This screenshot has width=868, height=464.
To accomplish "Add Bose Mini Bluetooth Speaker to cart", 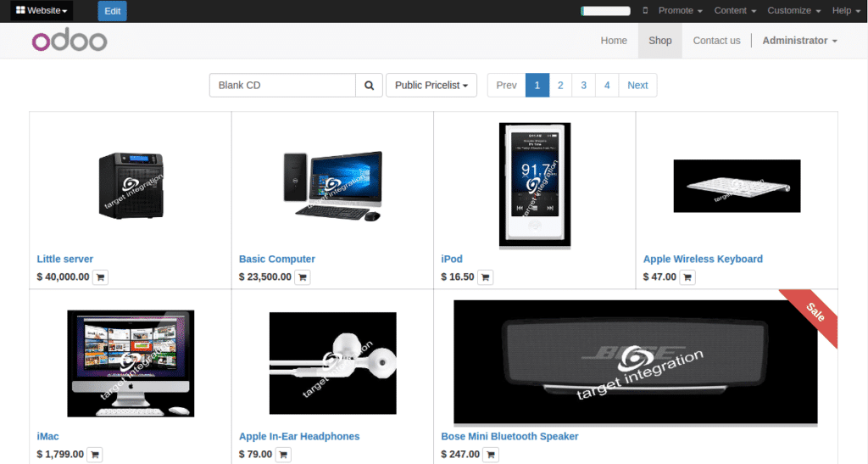I will [x=491, y=455].
